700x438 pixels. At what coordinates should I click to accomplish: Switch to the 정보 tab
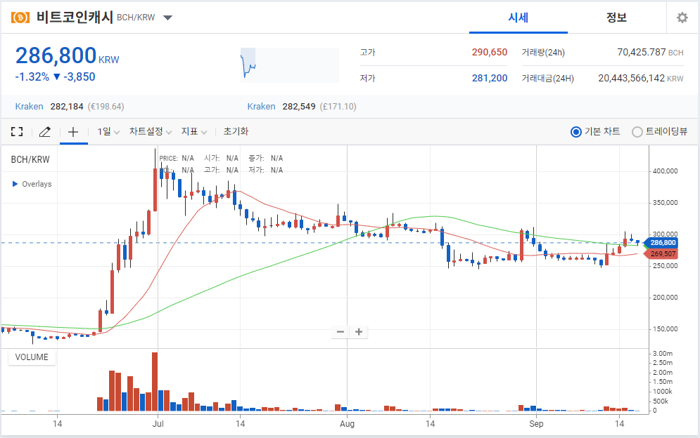coord(617,17)
